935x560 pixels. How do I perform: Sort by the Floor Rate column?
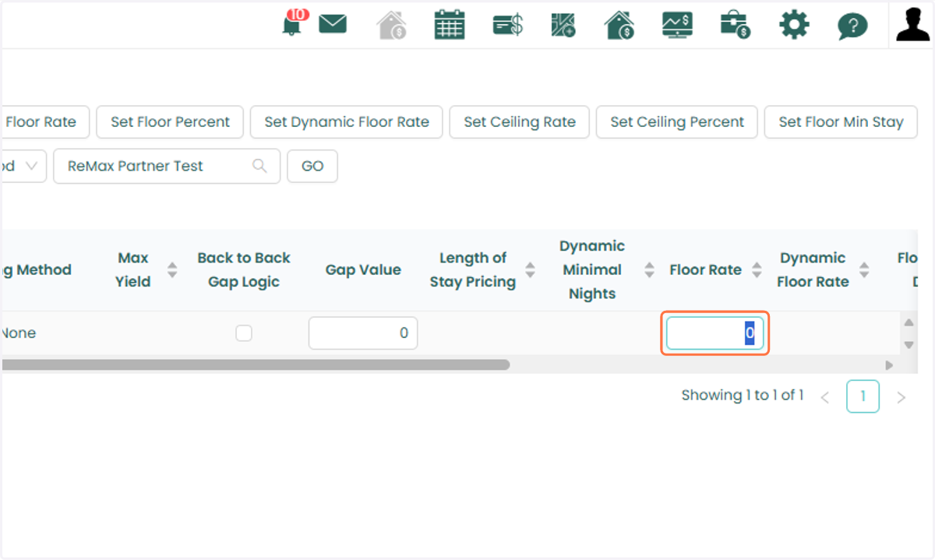(757, 270)
